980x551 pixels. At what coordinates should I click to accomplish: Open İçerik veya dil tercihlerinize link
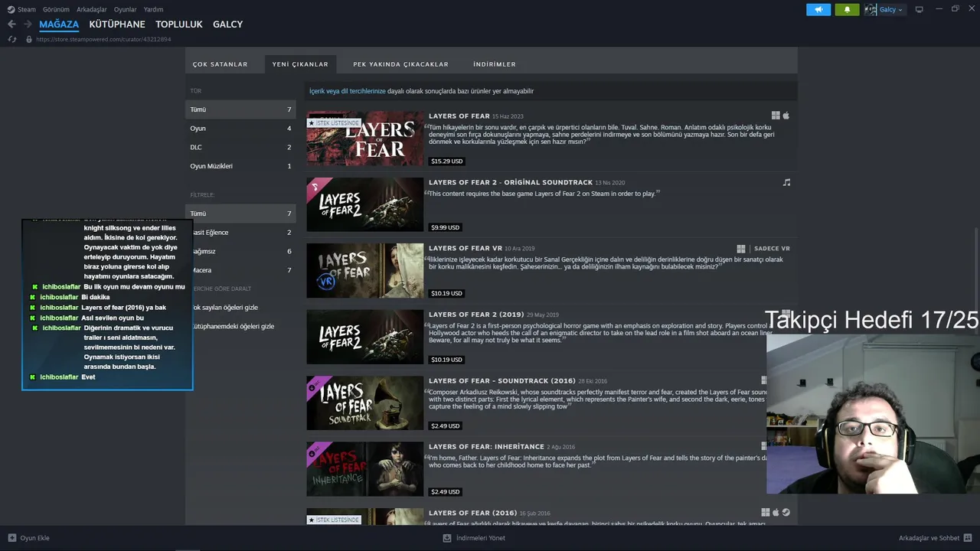pos(348,91)
